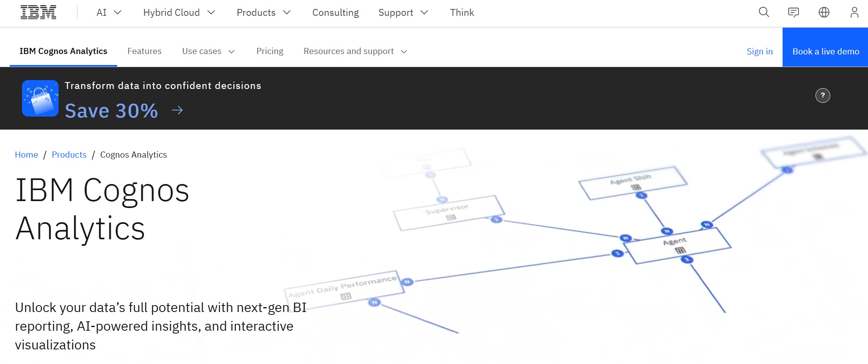This screenshot has width=868, height=364.
Task: Click the user account profile icon
Action: pos(854,12)
